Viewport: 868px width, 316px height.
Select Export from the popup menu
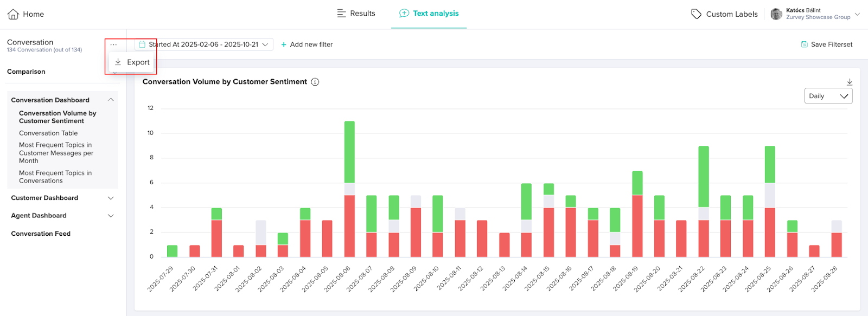133,62
